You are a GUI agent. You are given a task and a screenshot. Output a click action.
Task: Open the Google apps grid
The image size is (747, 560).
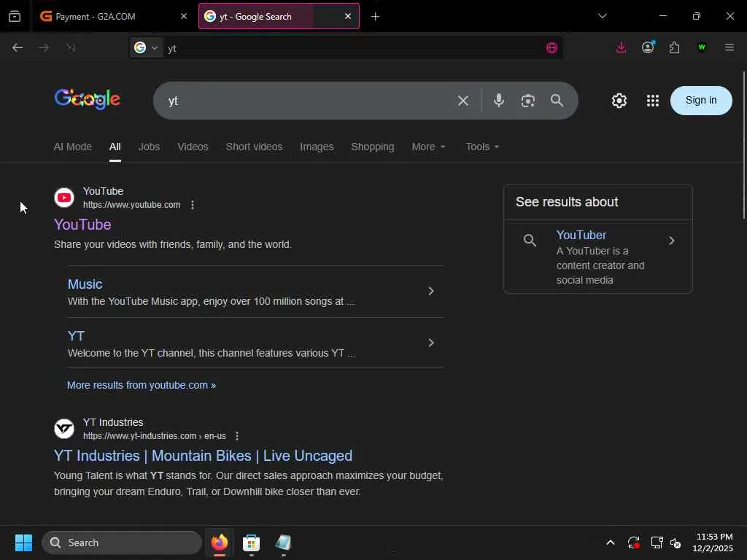click(653, 101)
